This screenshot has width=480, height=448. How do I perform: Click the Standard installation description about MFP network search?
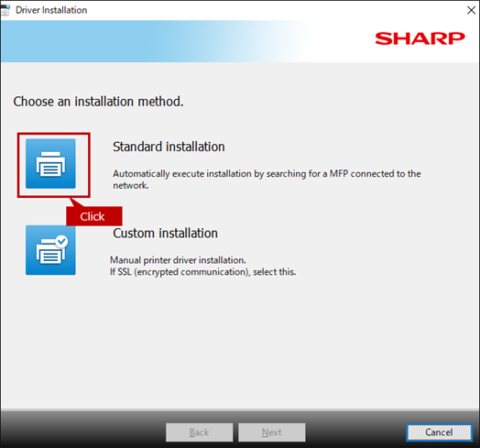tap(267, 180)
